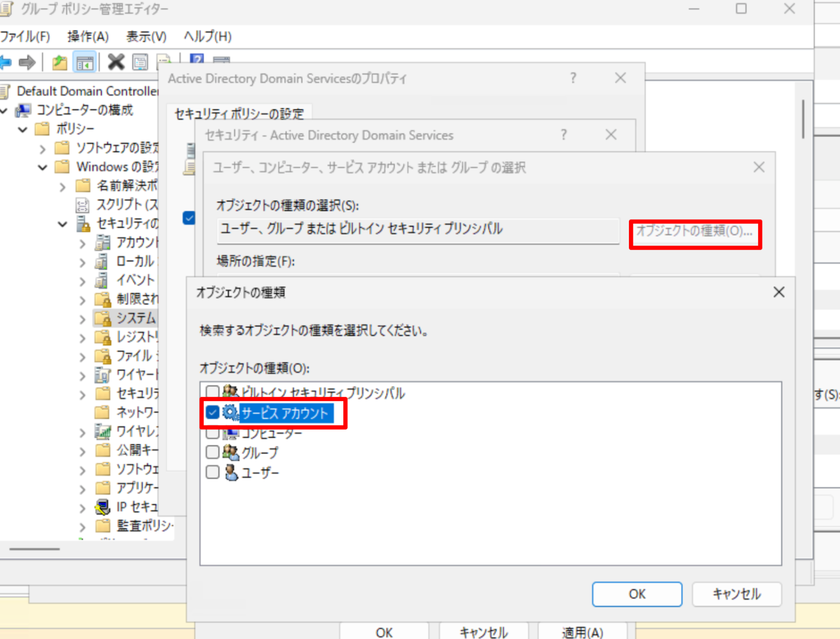Check the コンピューター object type checkbox
Viewport: 840px width, 639px height.
212,433
